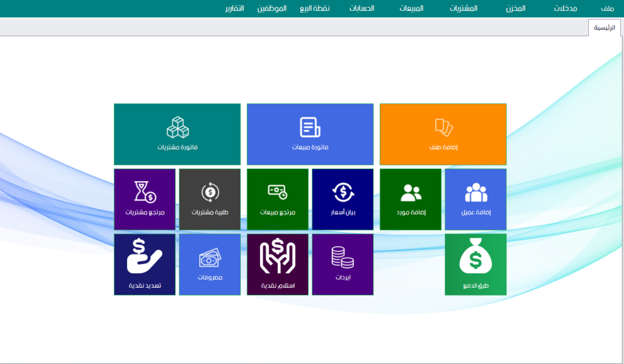Open بيان أسعار (price quotation)
The width and height of the screenshot is (624, 364).
pyautogui.click(x=342, y=199)
